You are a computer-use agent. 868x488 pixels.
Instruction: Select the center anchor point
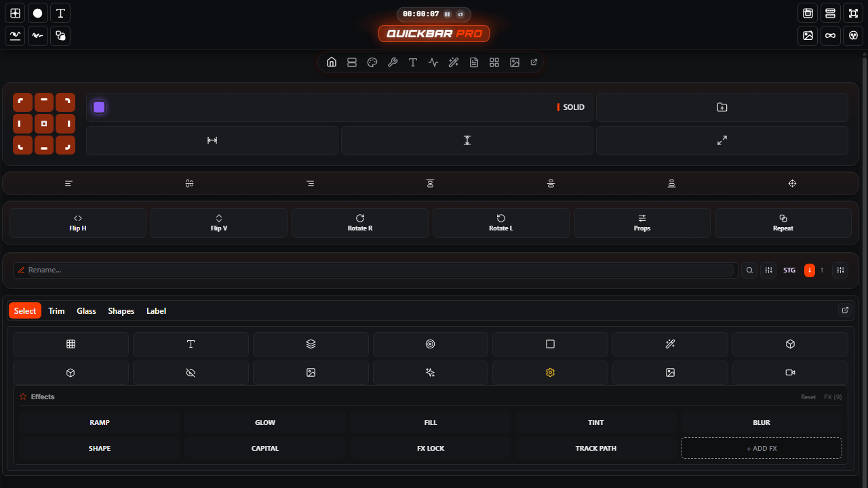click(44, 124)
